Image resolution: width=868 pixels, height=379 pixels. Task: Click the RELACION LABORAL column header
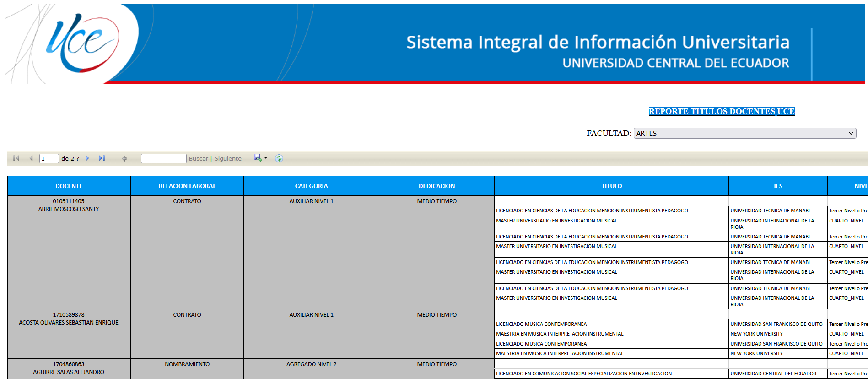187,186
